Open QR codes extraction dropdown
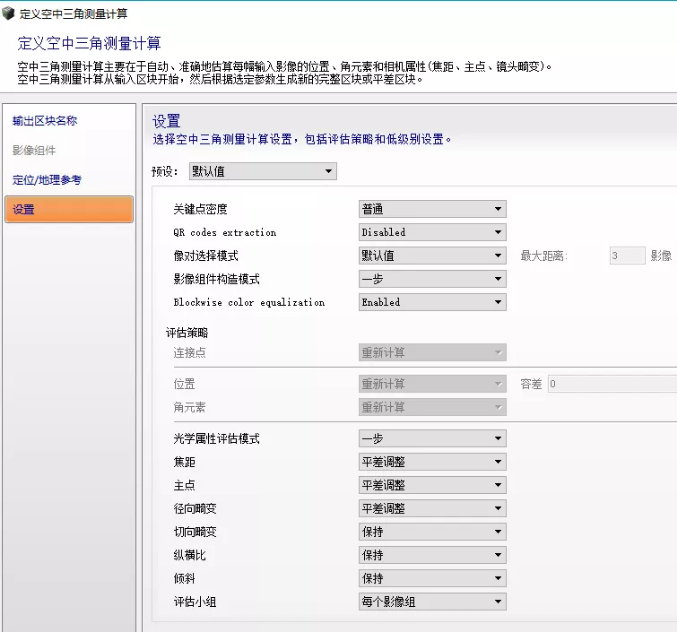The image size is (677, 632). point(432,232)
